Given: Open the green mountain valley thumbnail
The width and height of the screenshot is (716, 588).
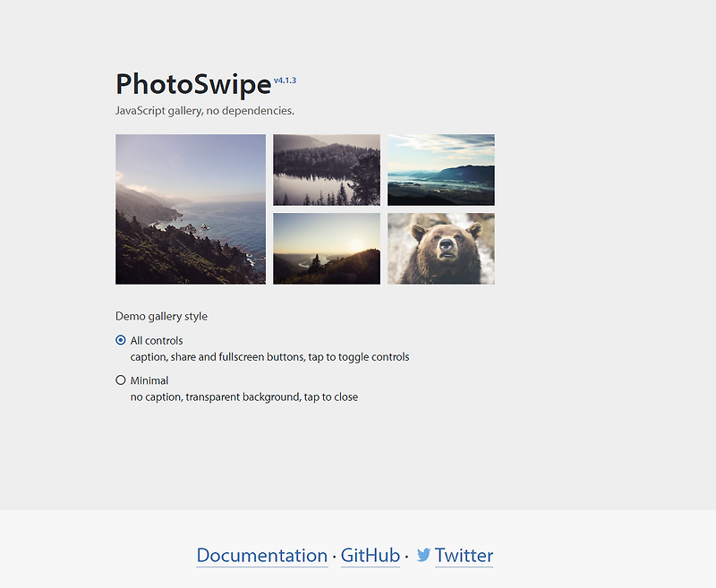Looking at the screenshot, I should (x=440, y=169).
